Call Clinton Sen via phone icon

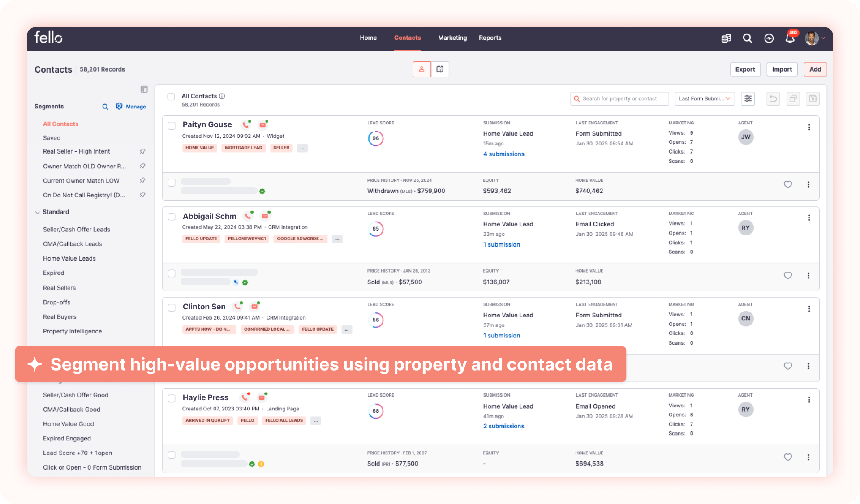tap(237, 307)
